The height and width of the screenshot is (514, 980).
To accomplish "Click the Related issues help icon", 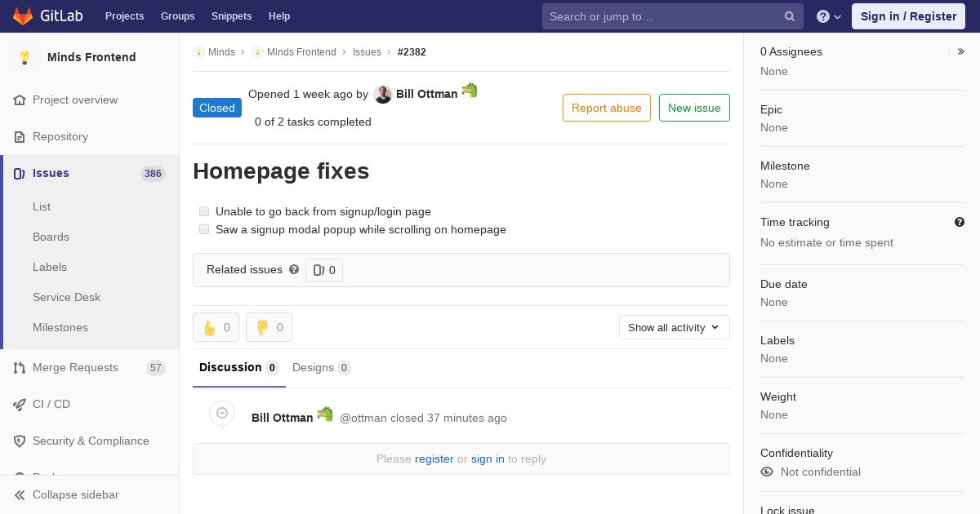I will point(294,269).
